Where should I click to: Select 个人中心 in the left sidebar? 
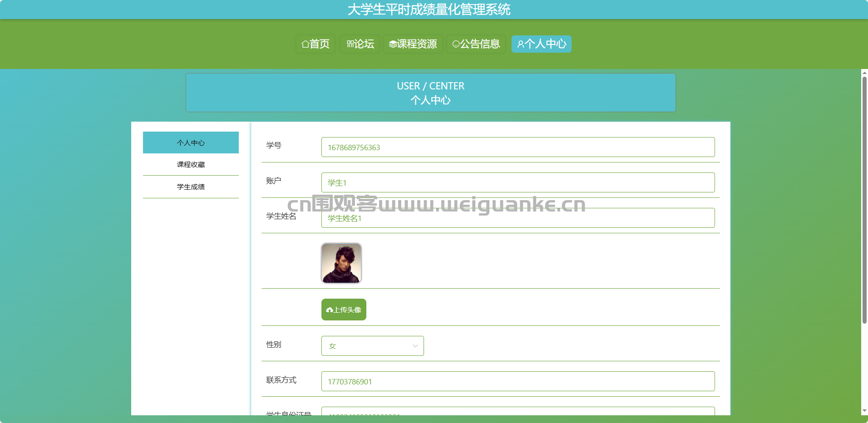click(191, 143)
